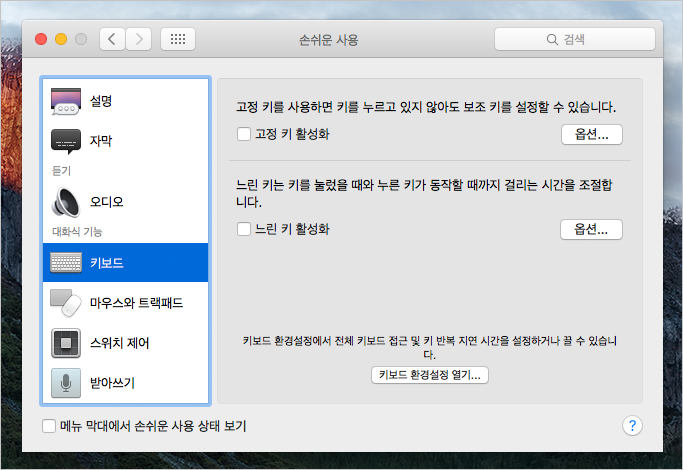
Task: Select the 설명 (Descriptions) sidebar icon
Action: tap(66, 101)
